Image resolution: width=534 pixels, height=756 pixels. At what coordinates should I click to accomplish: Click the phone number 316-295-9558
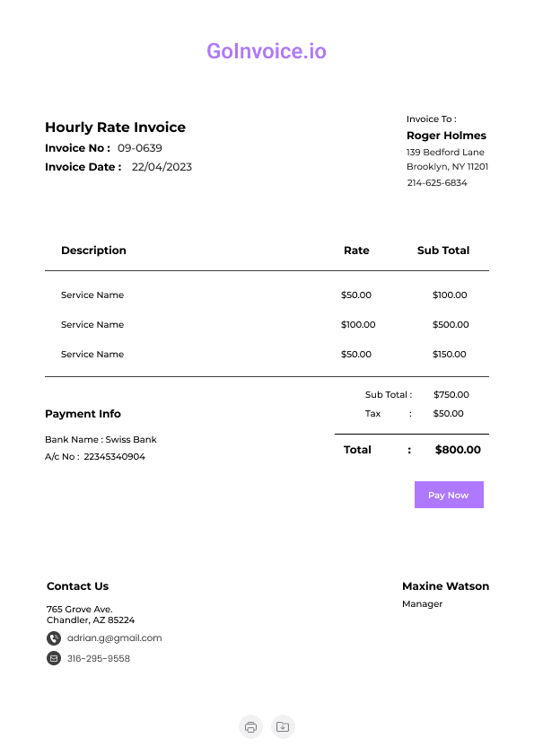pyautogui.click(x=99, y=658)
